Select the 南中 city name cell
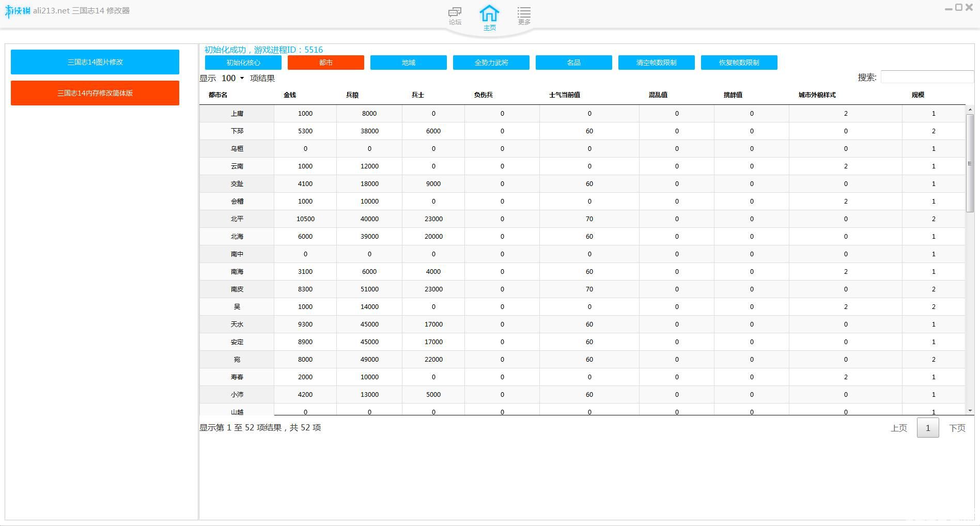 (x=237, y=254)
